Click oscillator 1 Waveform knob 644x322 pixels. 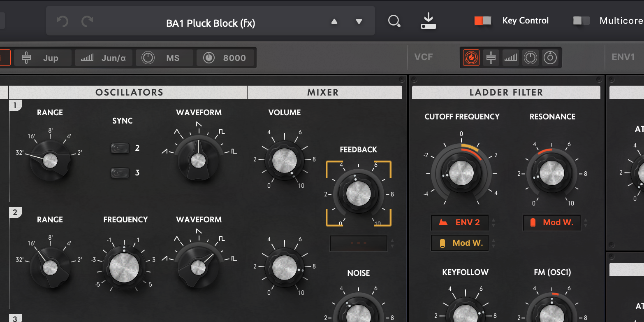[198, 160]
